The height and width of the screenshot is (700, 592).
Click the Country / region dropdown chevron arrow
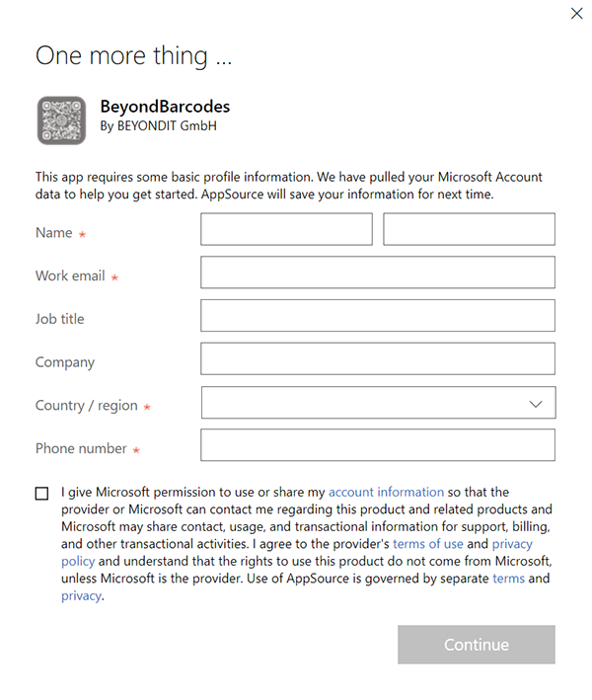click(536, 404)
